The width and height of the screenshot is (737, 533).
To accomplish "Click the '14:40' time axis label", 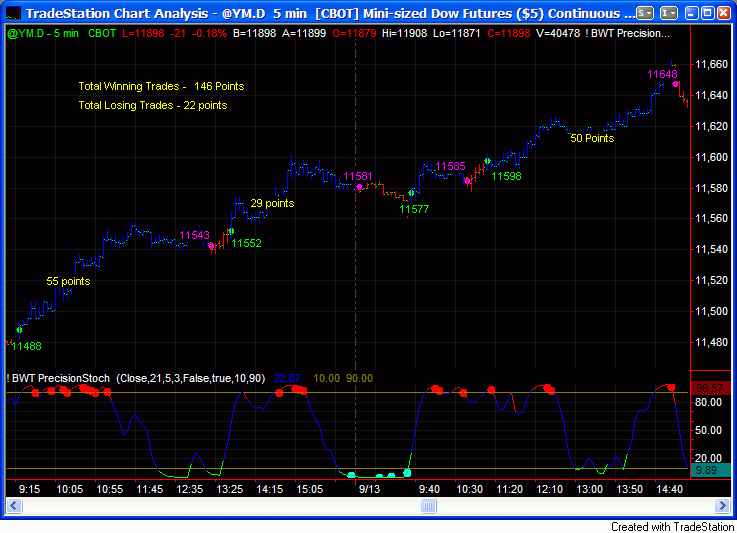I will click(669, 489).
